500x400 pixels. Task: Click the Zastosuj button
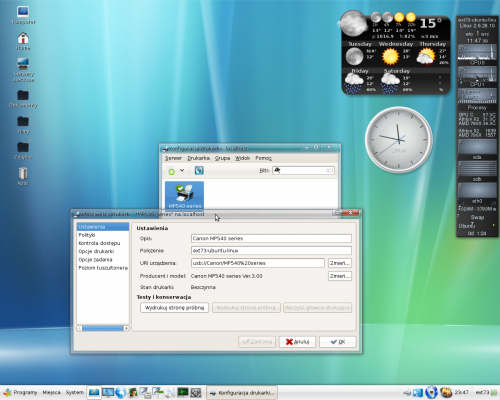pyautogui.click(x=257, y=342)
